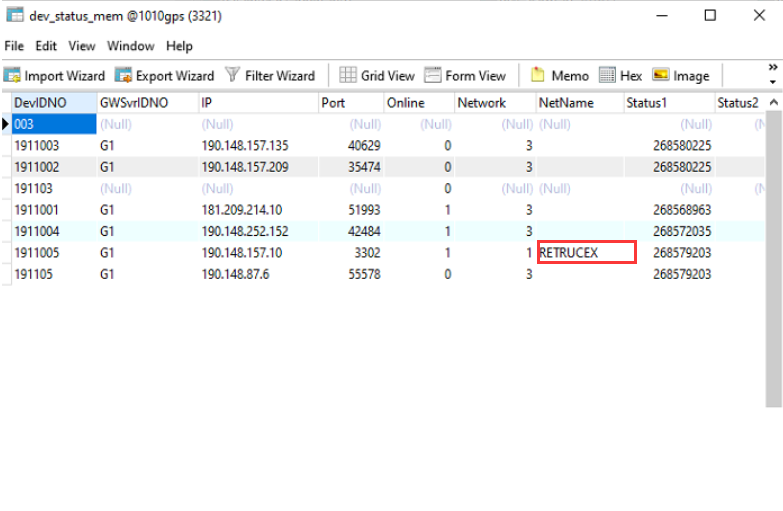Select the IP cell 190.148.157.10
783x511 pixels.
click(259, 253)
